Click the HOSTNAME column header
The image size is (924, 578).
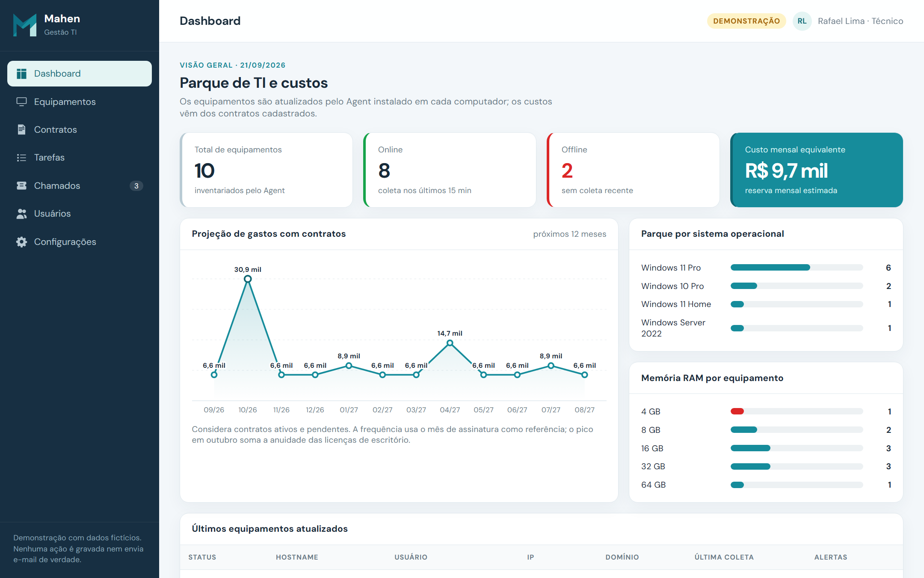(x=297, y=557)
